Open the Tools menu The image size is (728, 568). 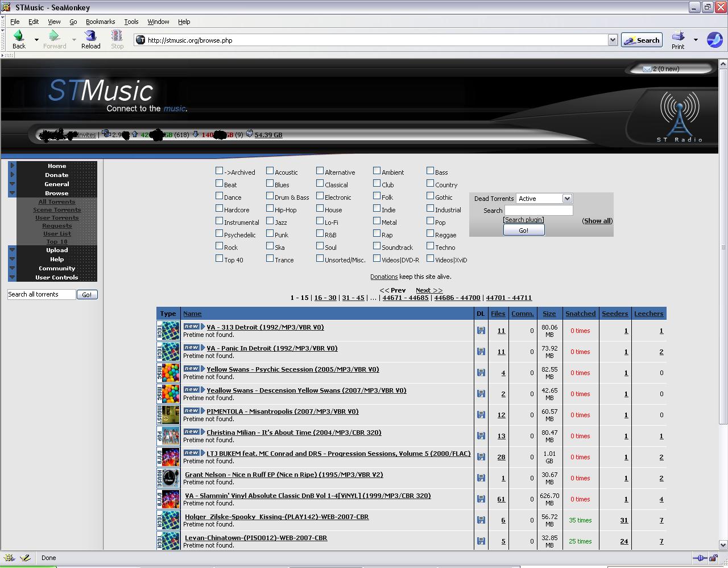tap(131, 22)
